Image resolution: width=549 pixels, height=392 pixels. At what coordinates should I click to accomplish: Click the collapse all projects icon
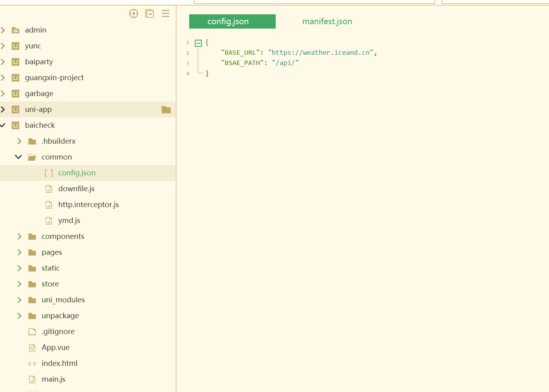(x=150, y=14)
